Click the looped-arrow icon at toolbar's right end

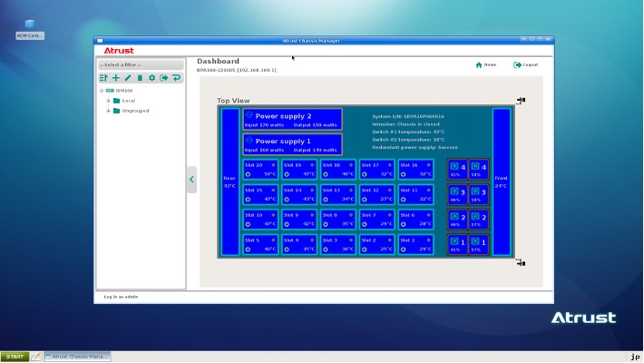click(177, 78)
